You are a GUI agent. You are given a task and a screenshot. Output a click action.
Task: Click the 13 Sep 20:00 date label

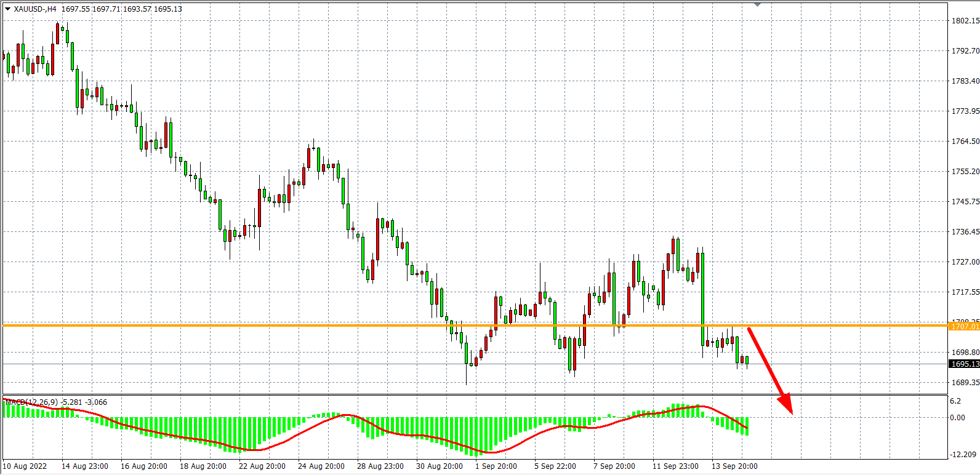pos(734,466)
